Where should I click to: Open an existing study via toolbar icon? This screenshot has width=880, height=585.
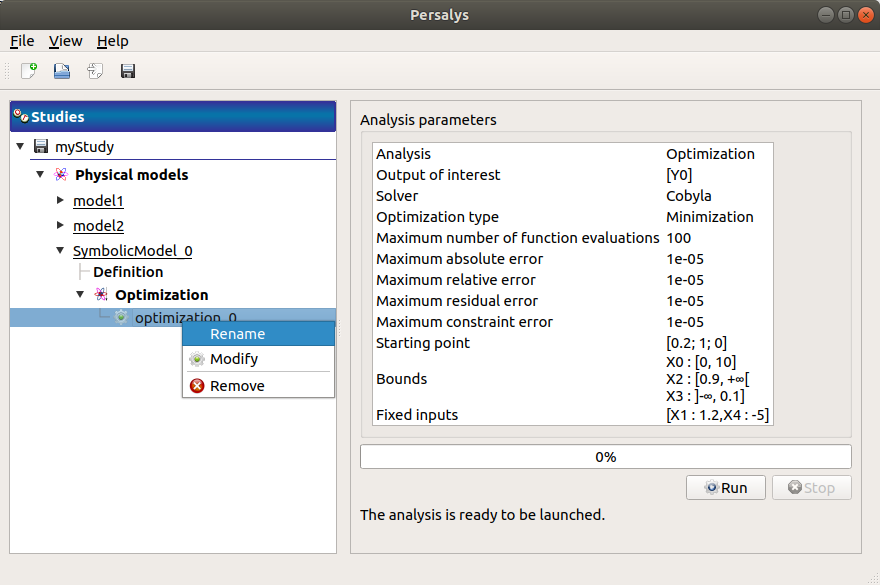point(60,70)
